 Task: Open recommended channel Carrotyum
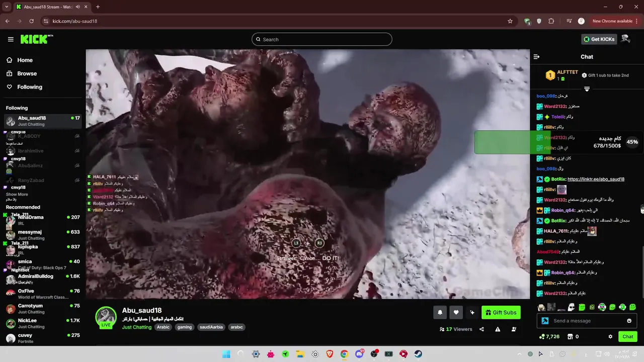click(x=43, y=308)
